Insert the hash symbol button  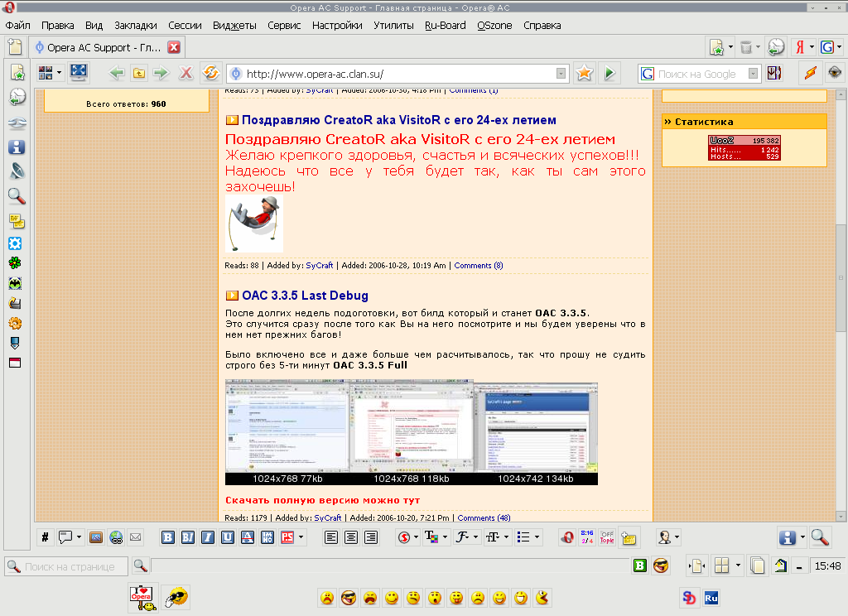[45, 537]
